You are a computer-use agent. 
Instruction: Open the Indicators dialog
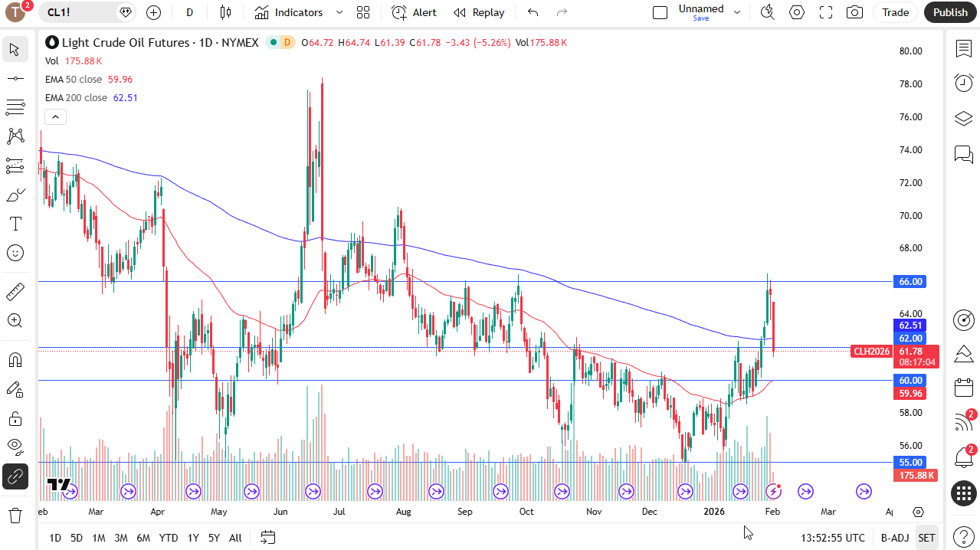click(x=289, y=12)
